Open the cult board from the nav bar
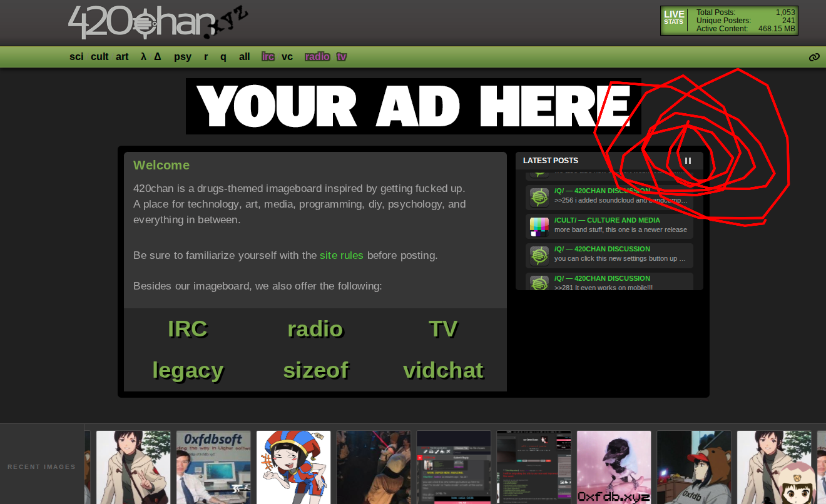This screenshot has width=826, height=504. click(x=99, y=57)
